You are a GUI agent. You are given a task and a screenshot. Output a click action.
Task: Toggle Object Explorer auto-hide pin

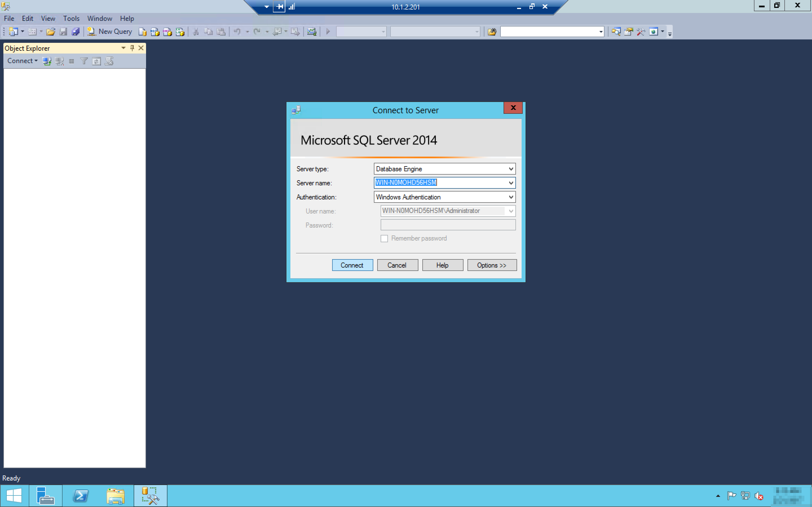click(x=132, y=48)
